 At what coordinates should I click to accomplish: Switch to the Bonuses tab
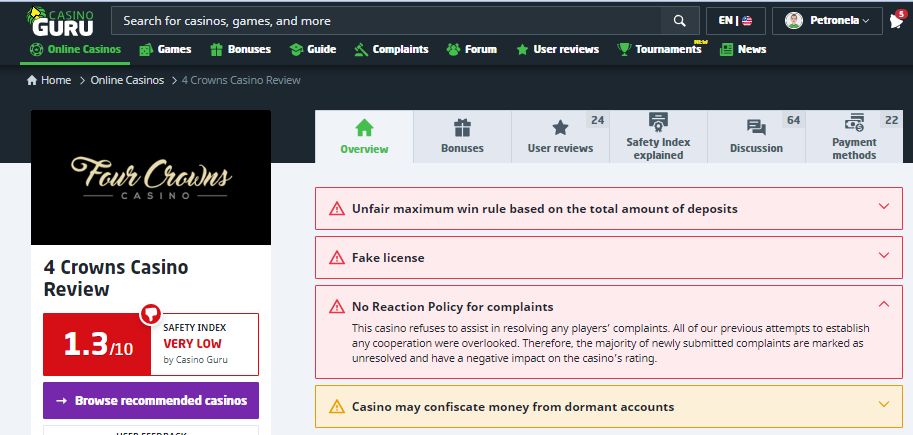tap(462, 137)
